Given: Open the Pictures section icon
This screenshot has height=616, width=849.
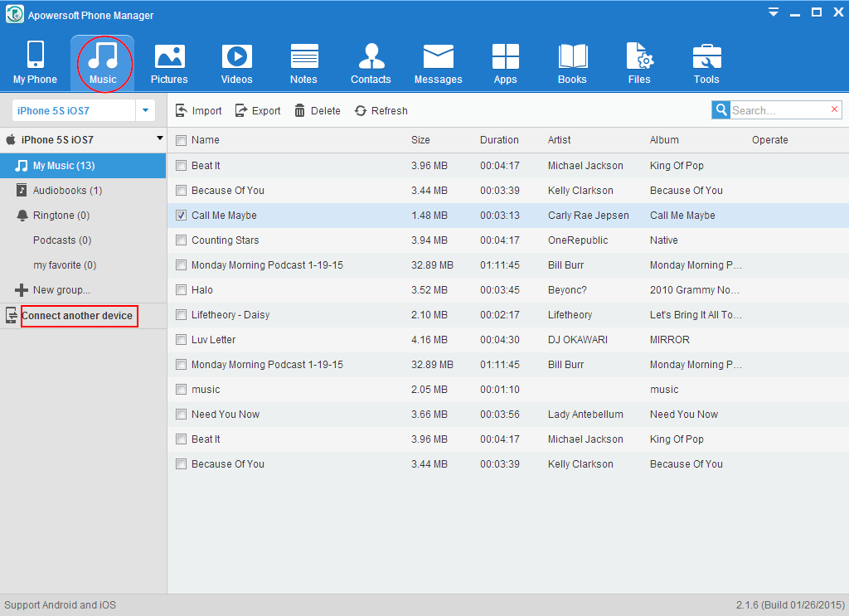Looking at the screenshot, I should pyautogui.click(x=169, y=56).
